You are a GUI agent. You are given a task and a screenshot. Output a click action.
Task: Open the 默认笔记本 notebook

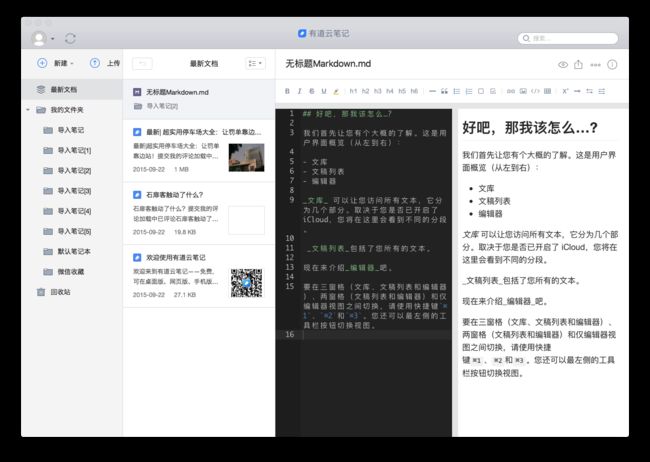72,251
